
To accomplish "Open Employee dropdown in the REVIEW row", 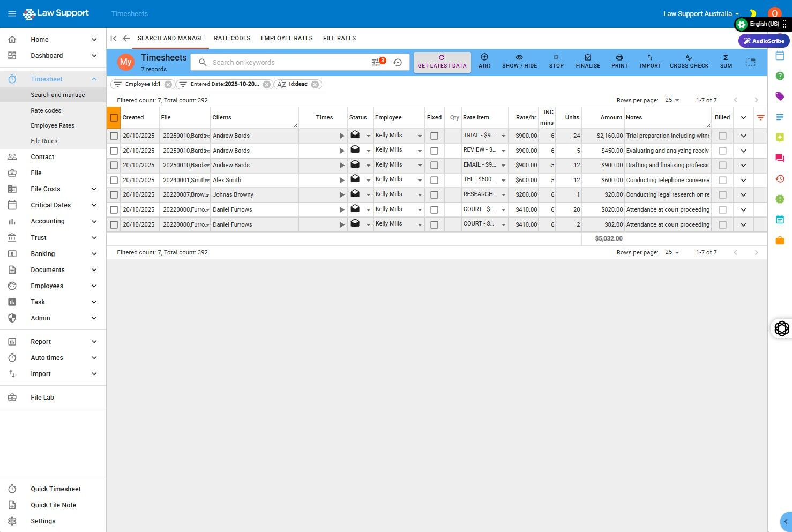I will [420, 151].
